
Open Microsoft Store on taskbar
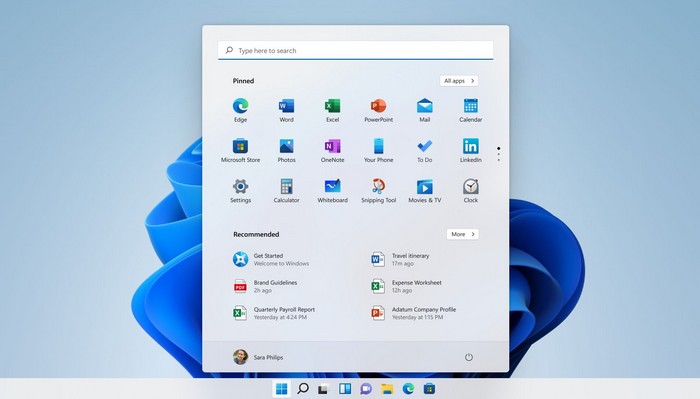429,389
